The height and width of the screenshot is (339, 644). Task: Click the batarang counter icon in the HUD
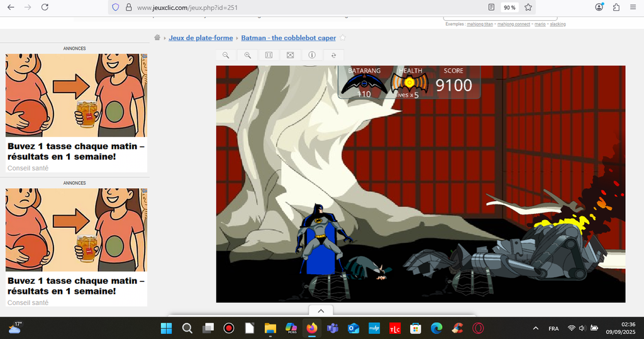[364, 84]
